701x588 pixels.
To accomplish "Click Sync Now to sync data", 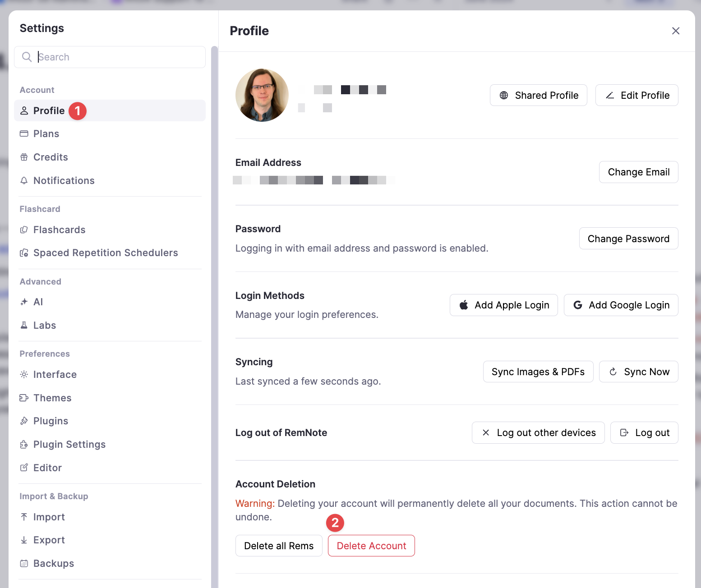I will [638, 372].
